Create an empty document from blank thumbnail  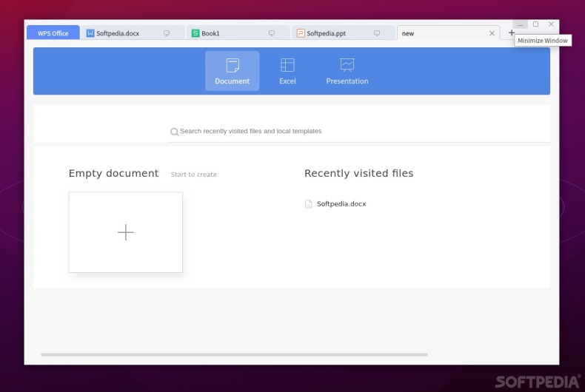[x=126, y=232]
